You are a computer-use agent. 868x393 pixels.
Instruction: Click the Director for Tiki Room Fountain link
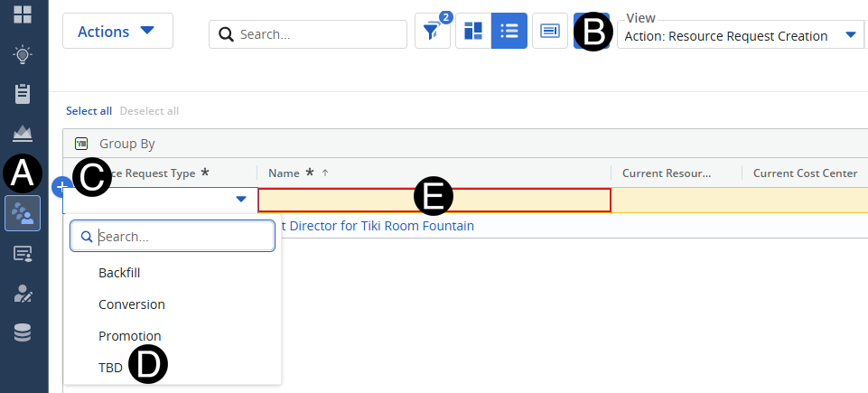379,226
